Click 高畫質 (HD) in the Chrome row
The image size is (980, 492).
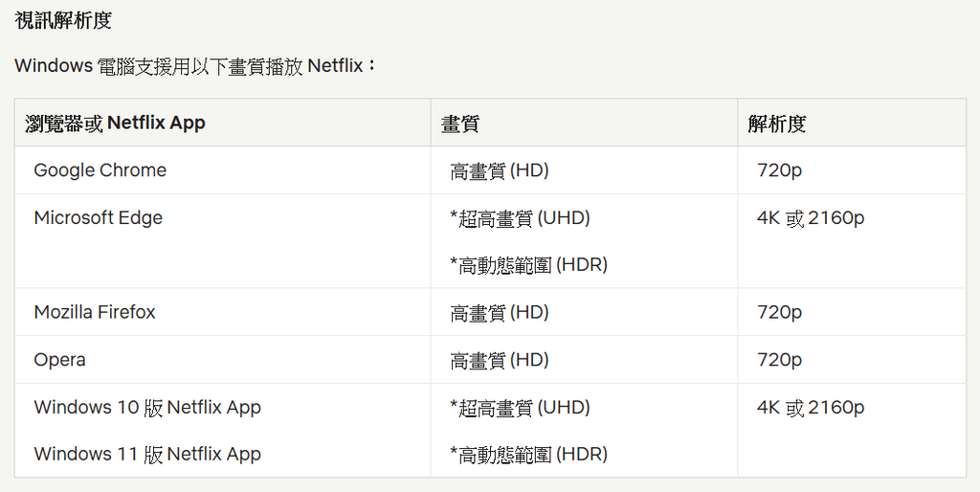click(499, 171)
